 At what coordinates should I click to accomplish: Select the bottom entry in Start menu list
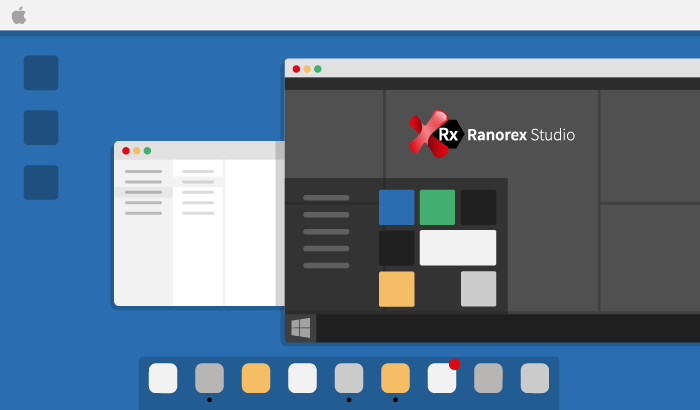[326, 266]
